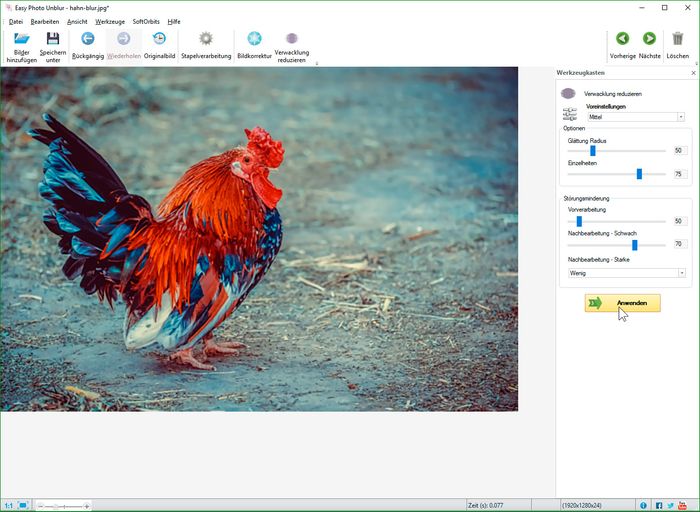700x512 pixels.
Task: Go to the Vorherige image
Action: (622, 39)
